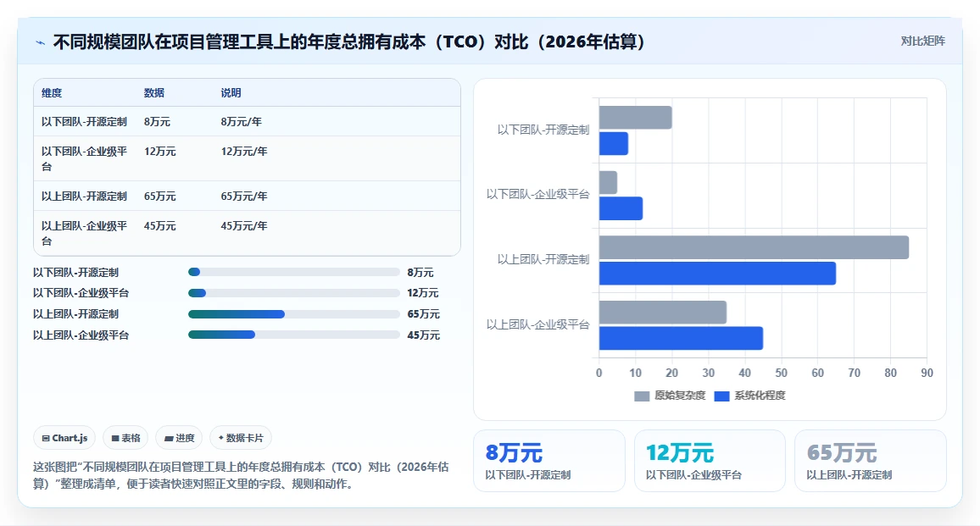Select the 进度 tag chip

[180, 438]
